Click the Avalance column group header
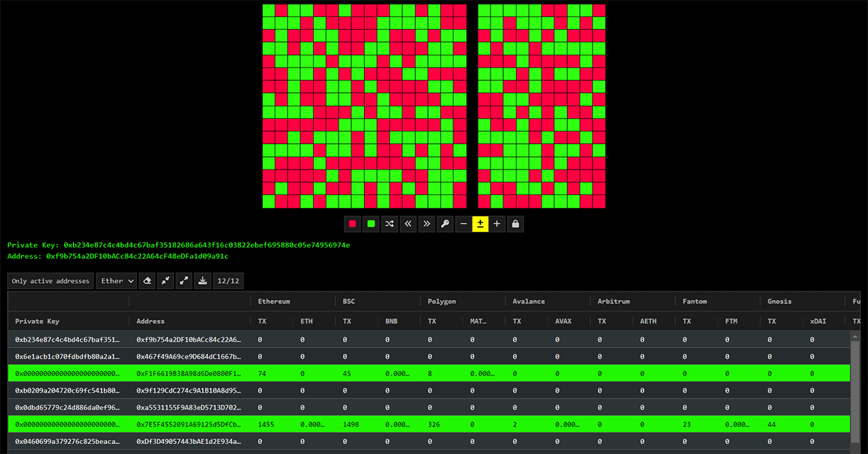Image resolution: width=868 pixels, height=454 pixels. click(548, 301)
